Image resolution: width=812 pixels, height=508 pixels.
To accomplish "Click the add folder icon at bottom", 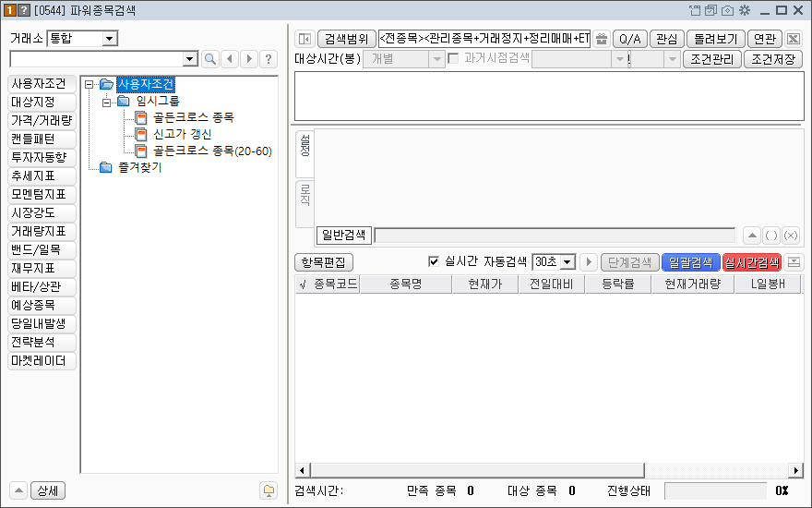I will 269,490.
